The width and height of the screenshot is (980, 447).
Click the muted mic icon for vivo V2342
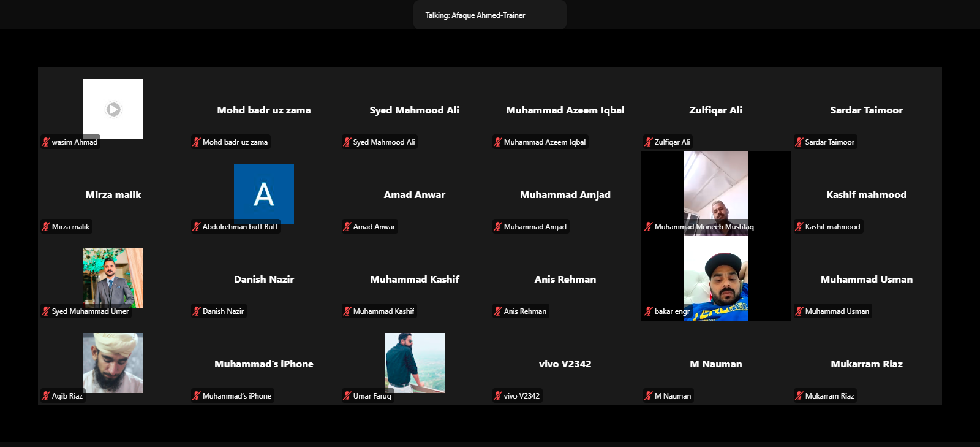tap(498, 396)
